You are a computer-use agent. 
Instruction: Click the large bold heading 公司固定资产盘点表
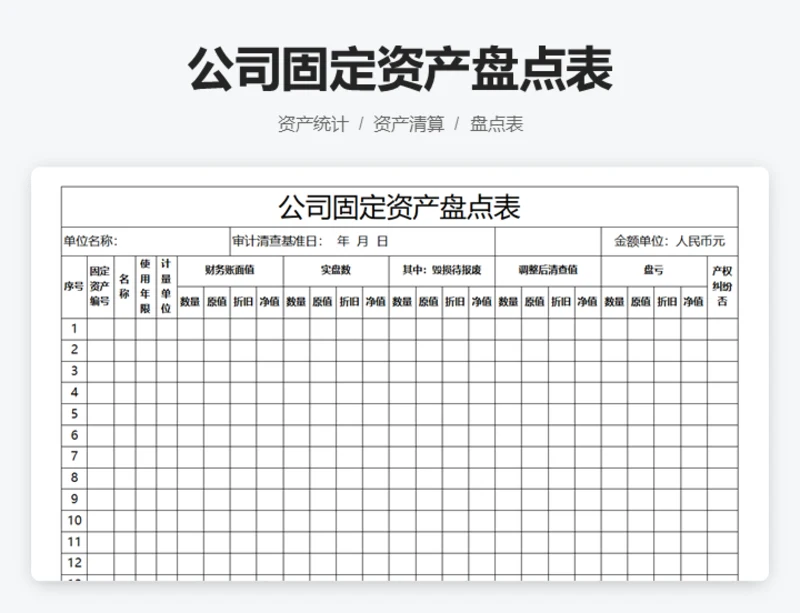click(400, 69)
